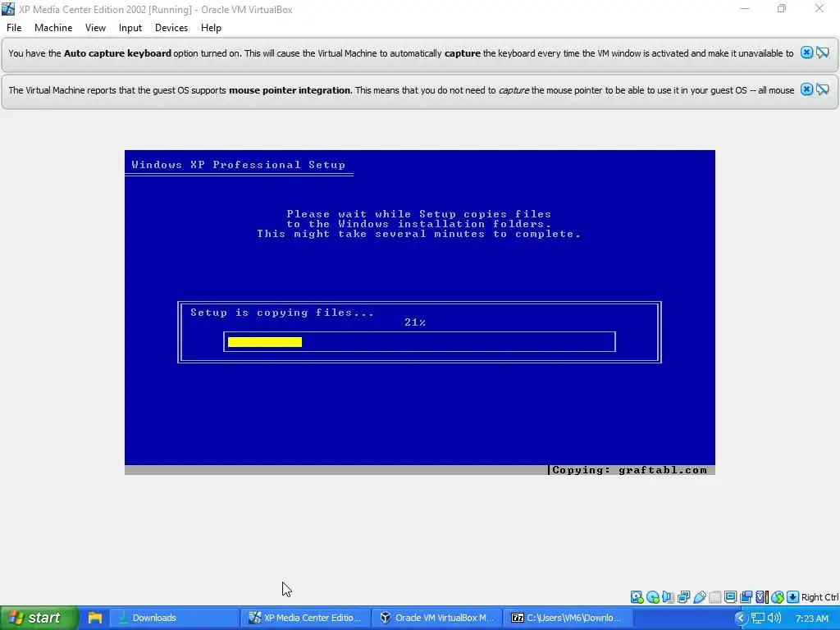The image size is (840, 630).
Task: Click the 'Windows XP Professional Setup' heading
Action: [239, 164]
